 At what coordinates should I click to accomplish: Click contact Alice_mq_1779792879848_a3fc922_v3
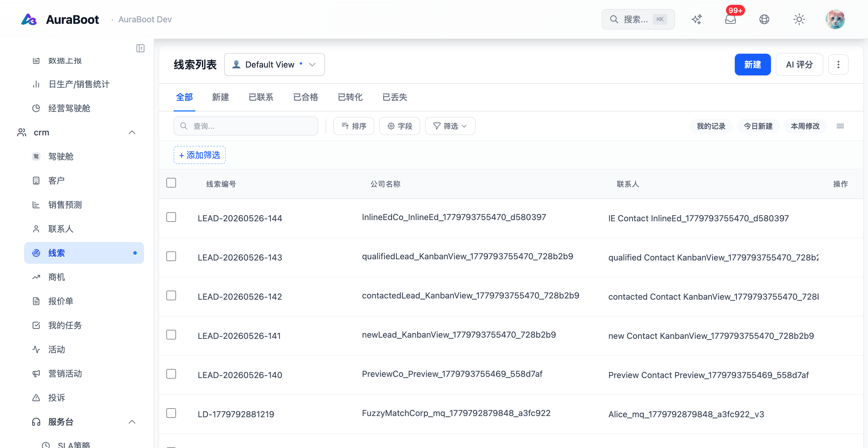[686, 414]
